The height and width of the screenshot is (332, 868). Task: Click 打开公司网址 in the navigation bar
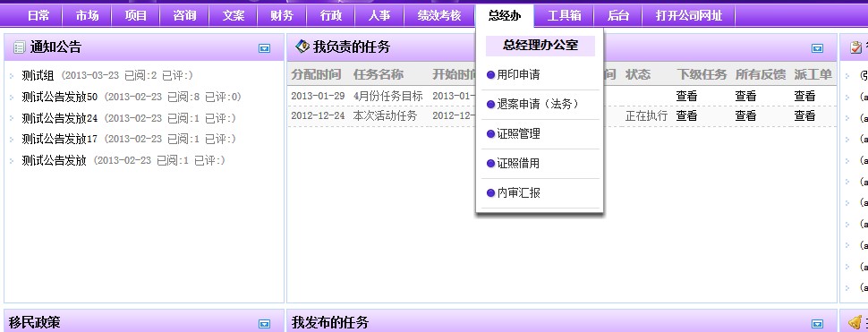pos(689,16)
